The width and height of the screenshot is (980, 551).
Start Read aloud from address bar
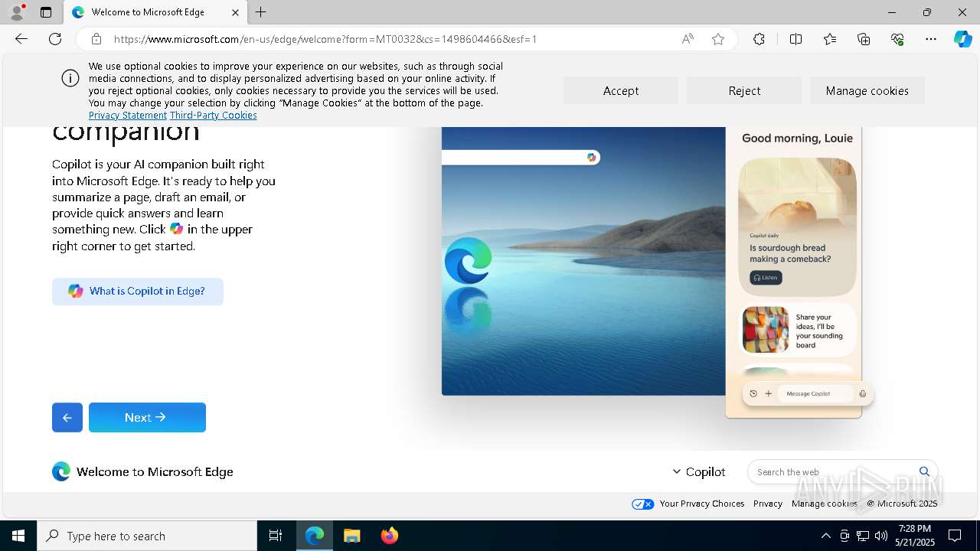click(688, 39)
